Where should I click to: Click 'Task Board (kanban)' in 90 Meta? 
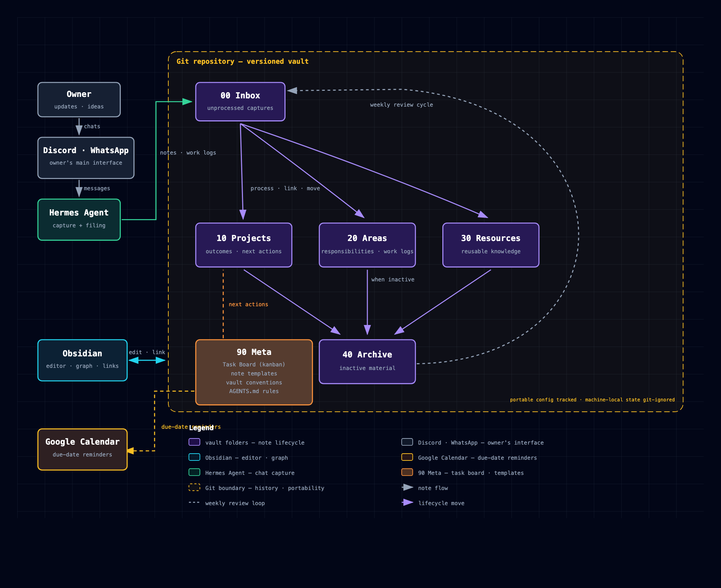pos(254,365)
